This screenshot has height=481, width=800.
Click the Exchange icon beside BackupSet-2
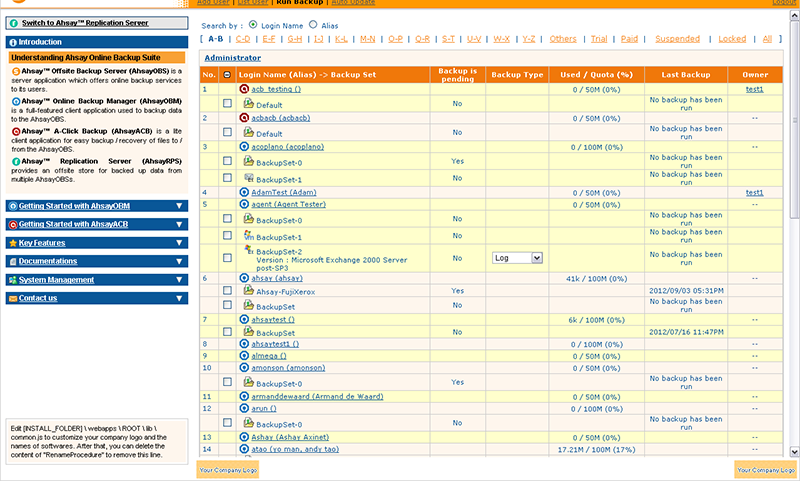pyautogui.click(x=248, y=249)
